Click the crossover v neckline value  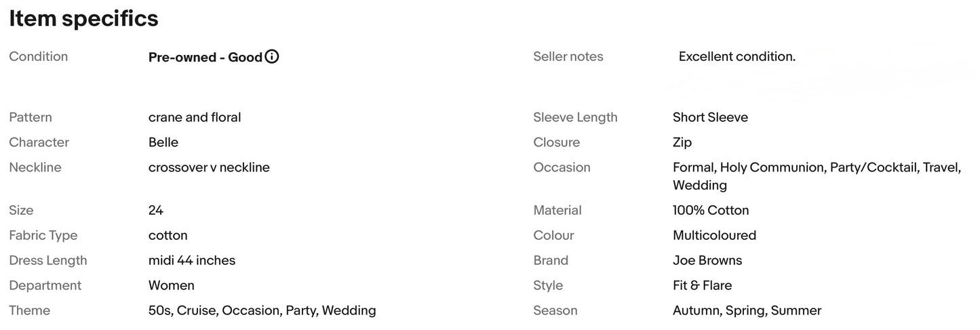pos(209,167)
